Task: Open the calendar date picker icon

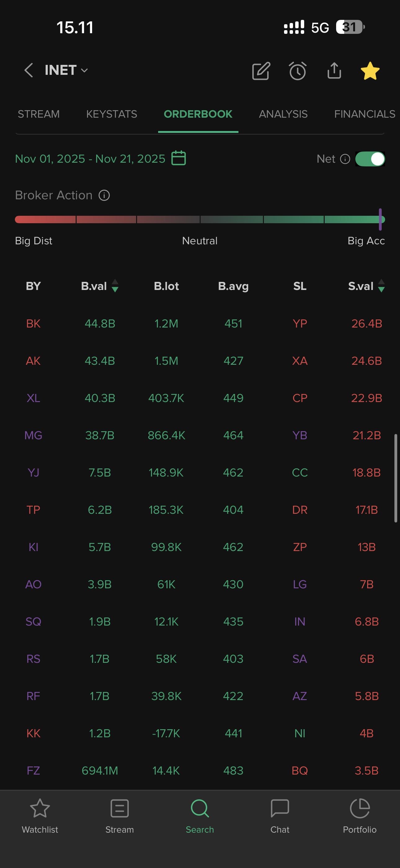Action: tap(179, 158)
